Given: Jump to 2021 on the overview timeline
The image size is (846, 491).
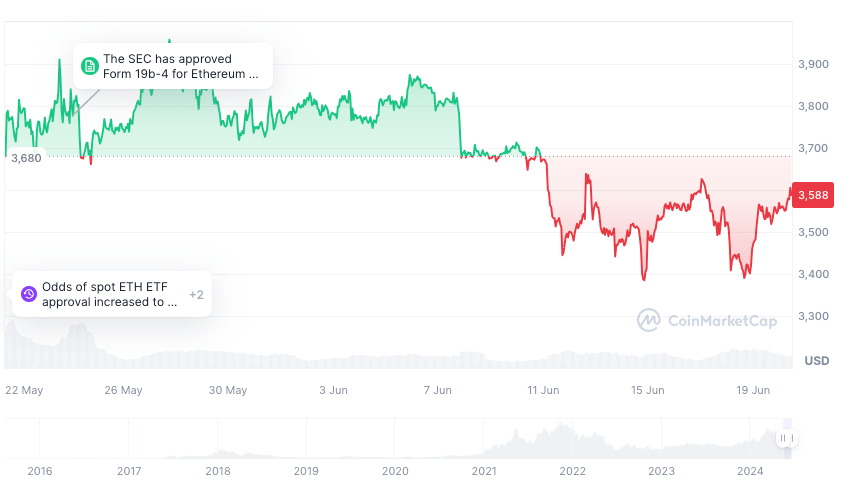Looking at the screenshot, I should (x=484, y=470).
